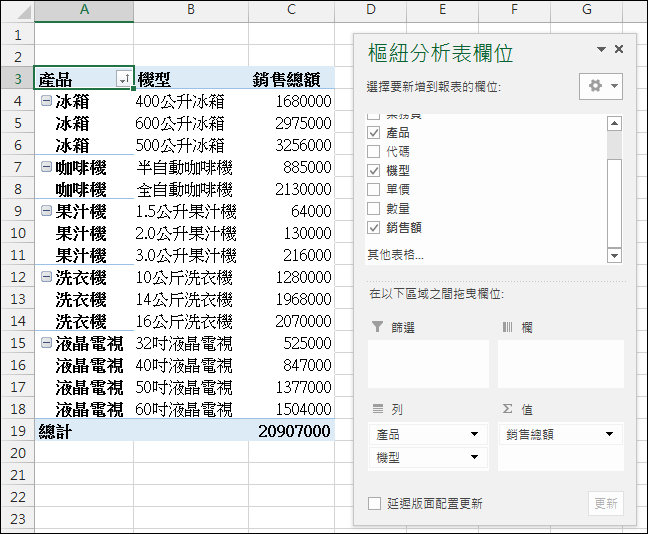
Task: Open the 產品 header sort filter button
Action: [x=124, y=78]
